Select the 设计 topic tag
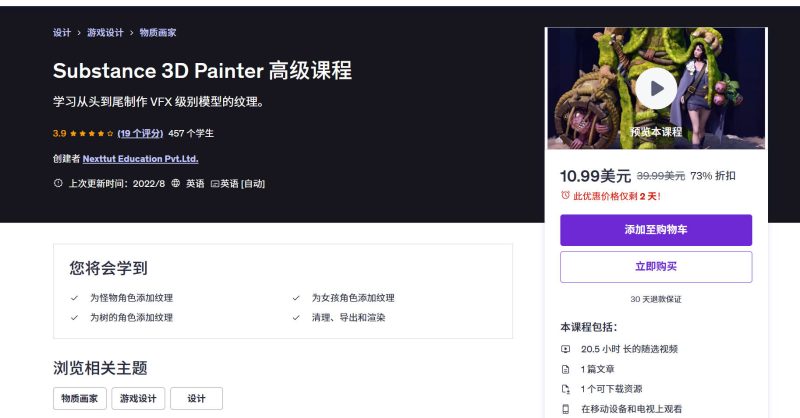Viewport: 800px width, 418px height. coord(196,399)
